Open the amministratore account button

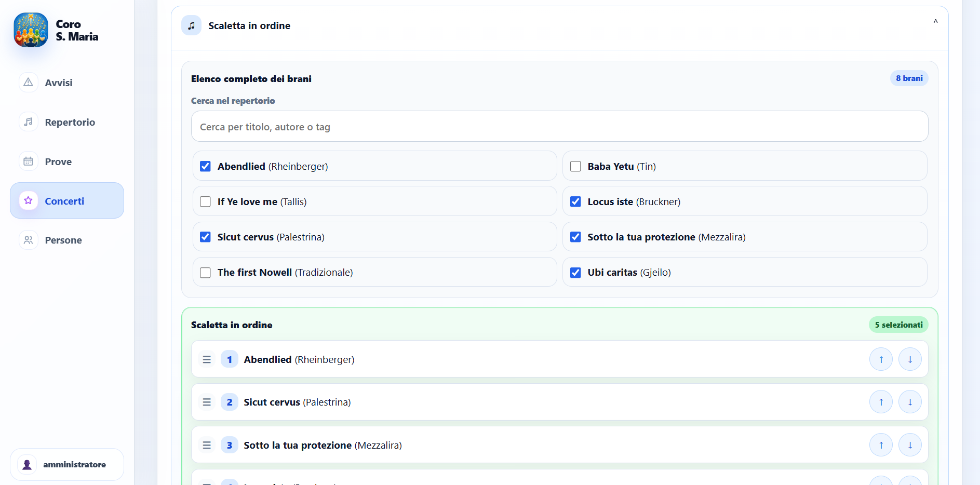[67, 465]
